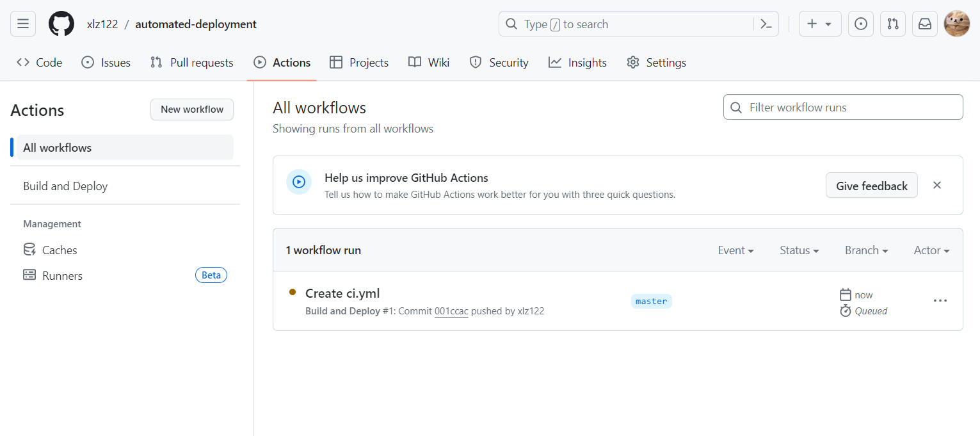This screenshot has width=980, height=436.
Task: Click the search magnifier icon in header
Action: click(x=511, y=24)
